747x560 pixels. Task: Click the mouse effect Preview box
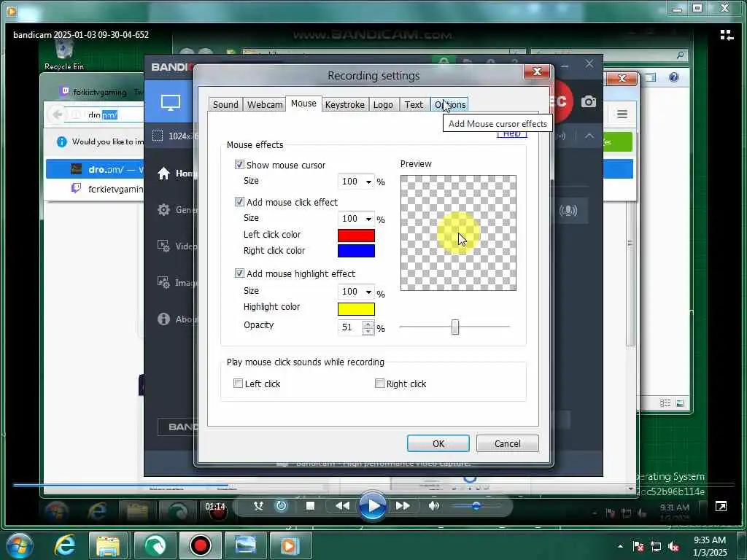click(458, 233)
